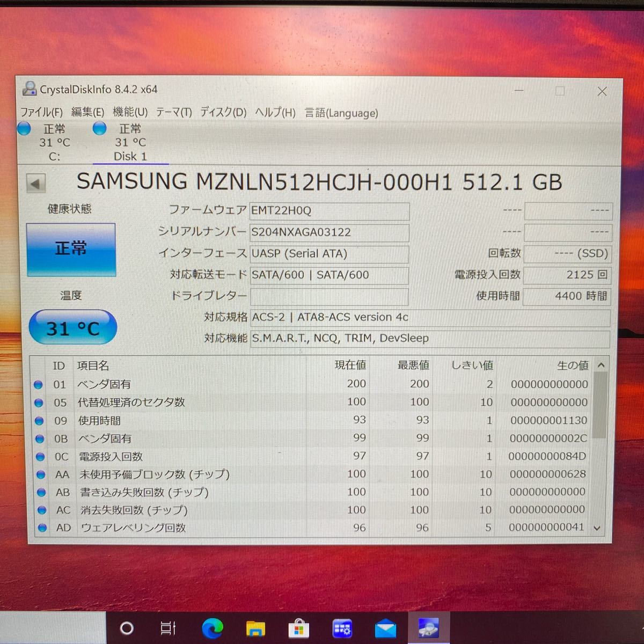This screenshot has height=644, width=644.
Task: Open the 機能(U) menu
Action: 130,112
